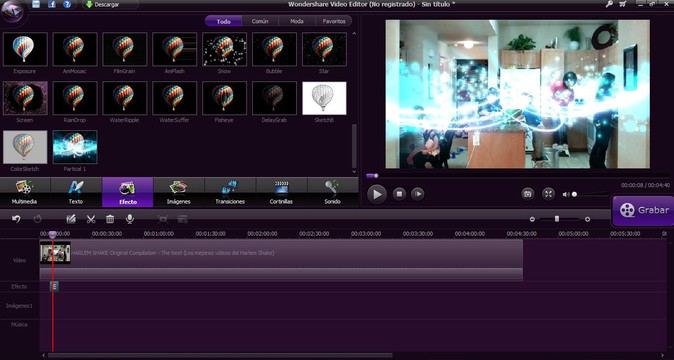Open the Imágenes tab

[179, 192]
